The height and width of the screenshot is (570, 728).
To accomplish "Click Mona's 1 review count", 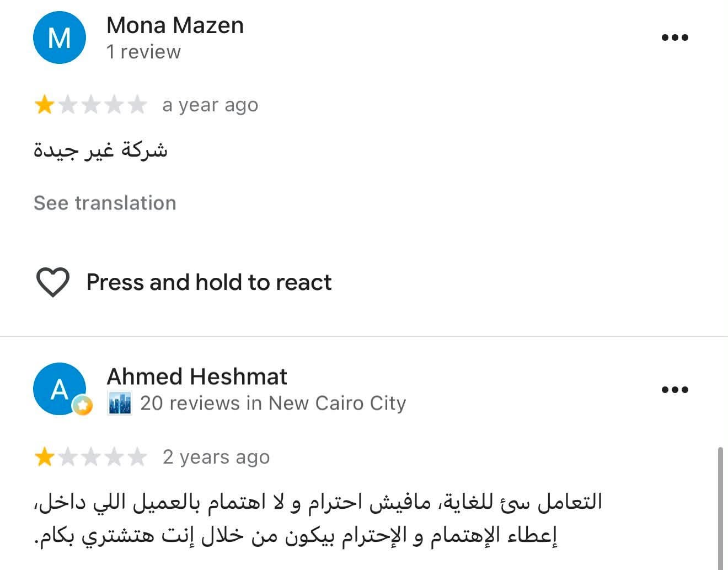I will (143, 52).
